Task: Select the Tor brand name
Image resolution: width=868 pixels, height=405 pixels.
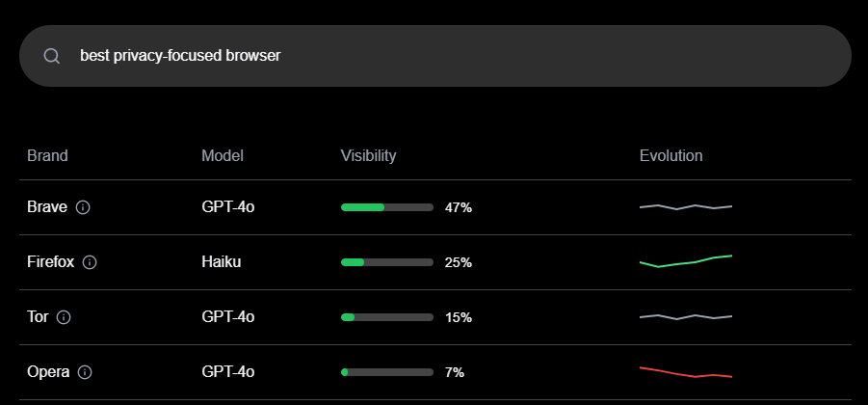Action: click(38, 317)
